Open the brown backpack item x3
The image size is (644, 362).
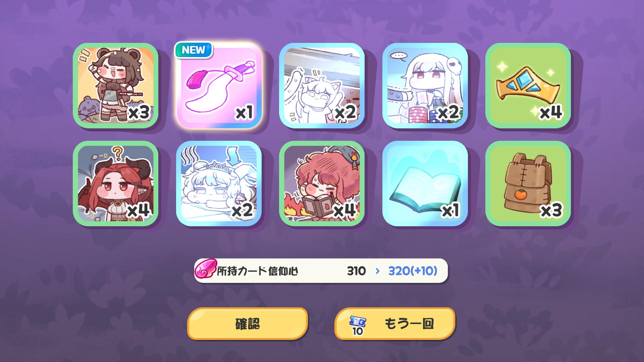point(528,183)
